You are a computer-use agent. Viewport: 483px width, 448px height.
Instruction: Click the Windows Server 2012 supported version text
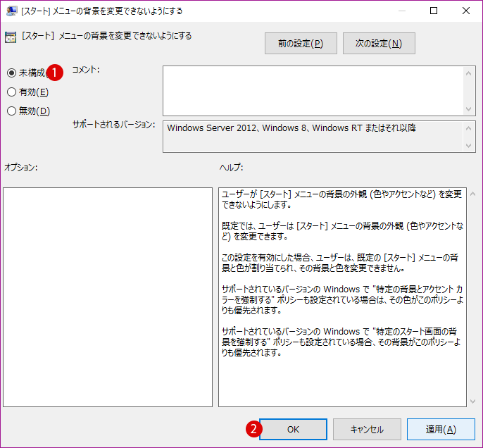(x=291, y=128)
